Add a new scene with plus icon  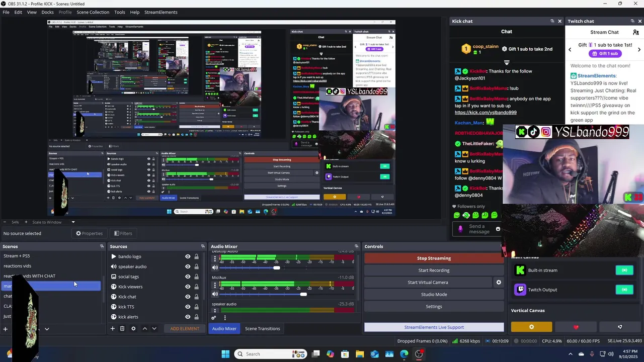(x=5, y=329)
